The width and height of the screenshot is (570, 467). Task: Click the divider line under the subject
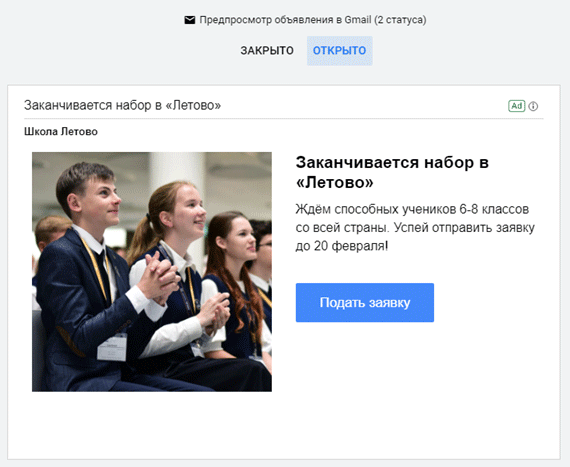(284, 118)
